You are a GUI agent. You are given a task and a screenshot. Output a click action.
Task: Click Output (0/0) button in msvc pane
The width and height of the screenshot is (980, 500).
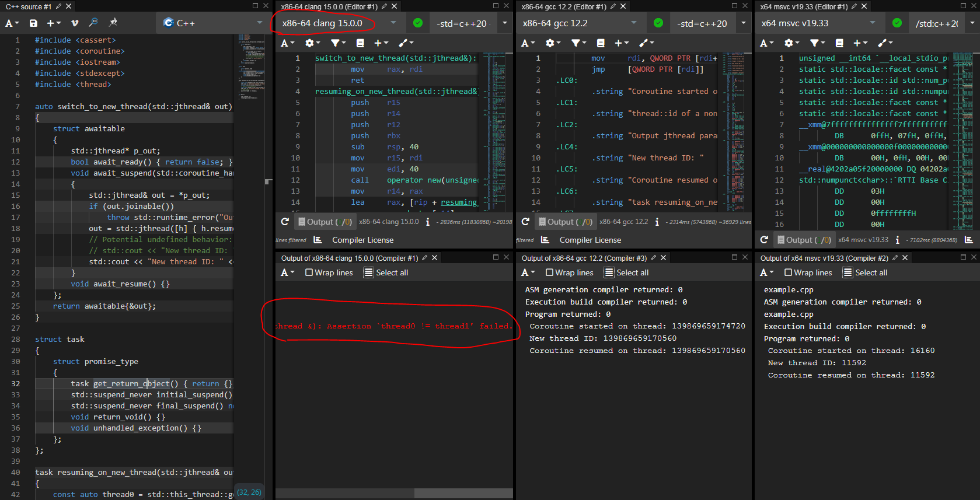tap(804, 240)
